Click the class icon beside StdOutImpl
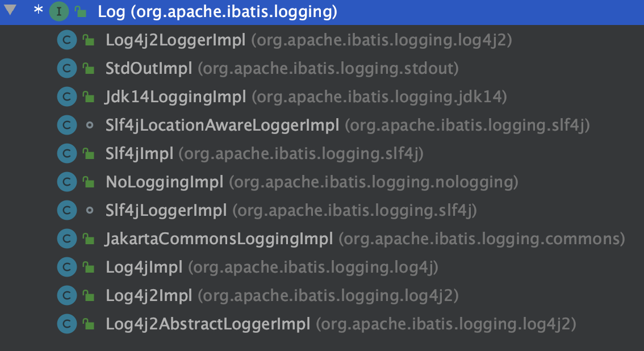Screen dimensions: 644x351 [67, 69]
